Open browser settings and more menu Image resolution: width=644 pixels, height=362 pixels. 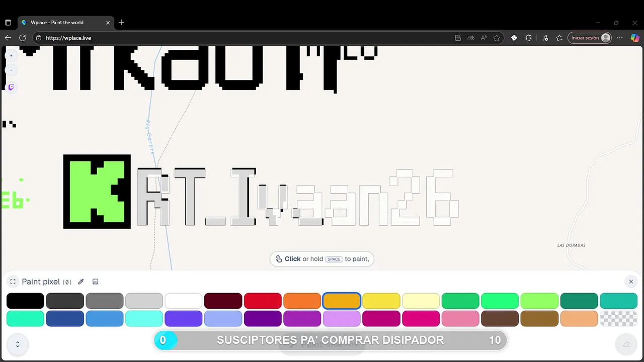click(620, 38)
